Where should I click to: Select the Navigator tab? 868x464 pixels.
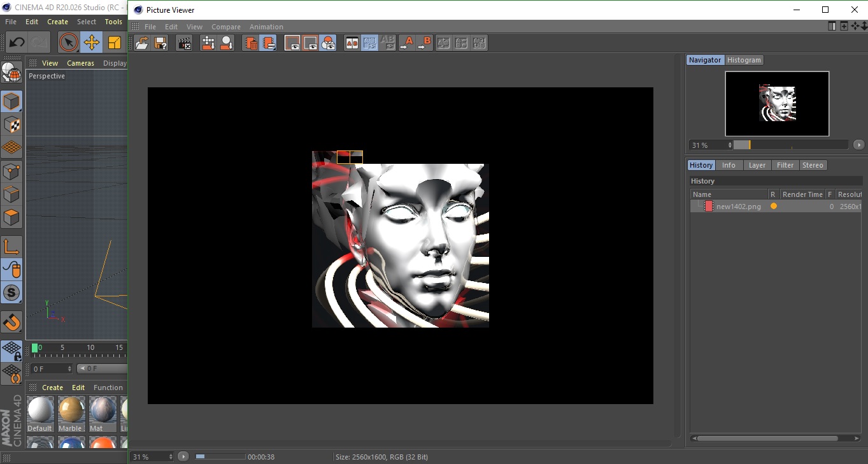pyautogui.click(x=705, y=60)
